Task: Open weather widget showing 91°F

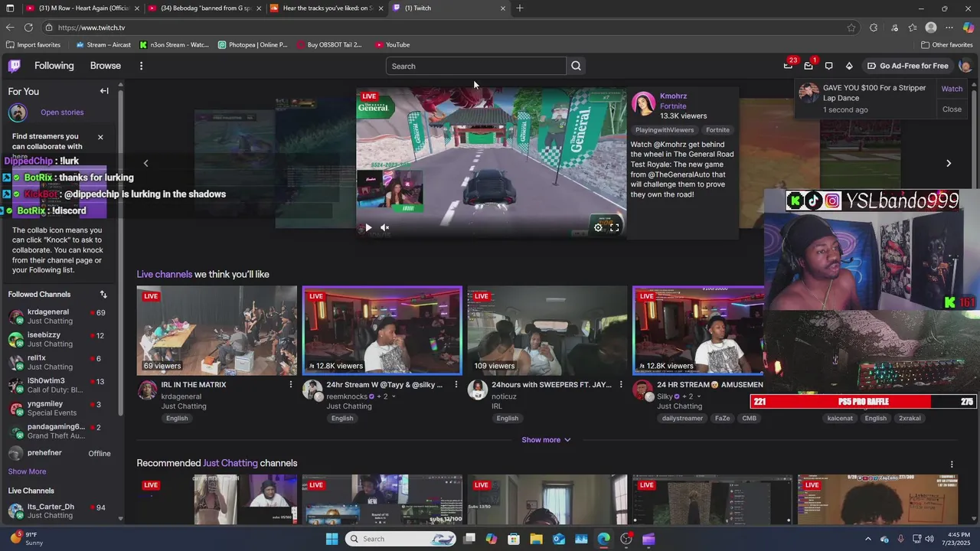Action: click(25, 539)
